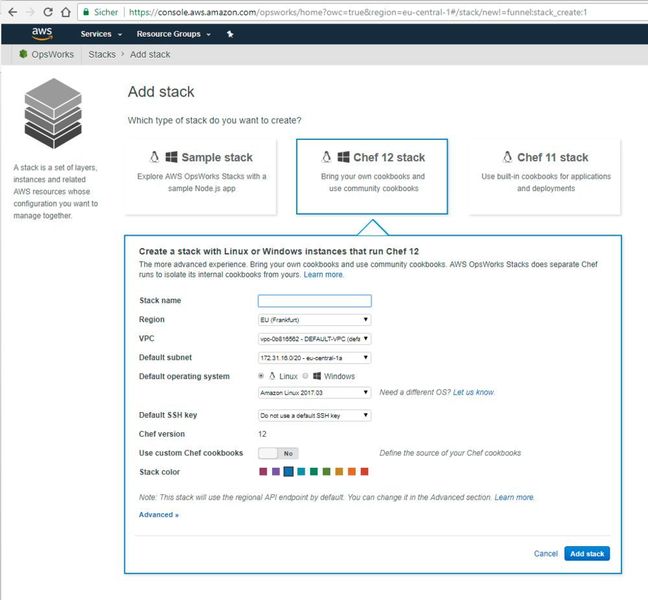648x600 pixels.
Task: Click 'Define the source of your Chef cookbooks' text
Action: [450, 453]
